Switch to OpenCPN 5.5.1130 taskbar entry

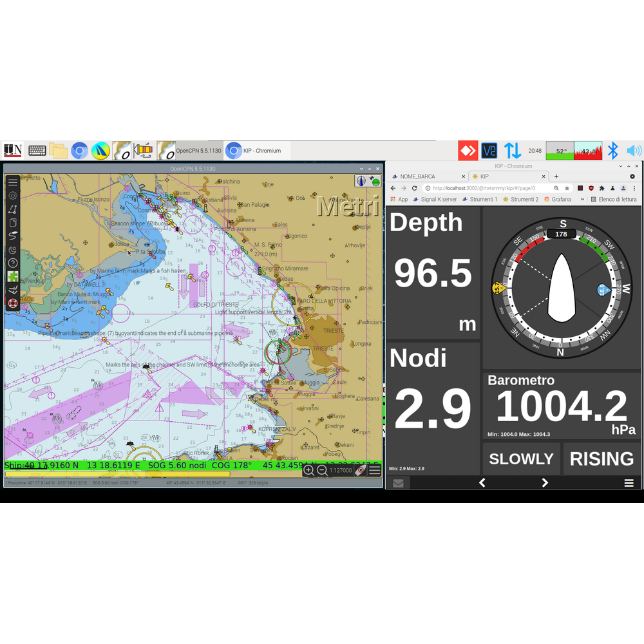tap(190, 151)
